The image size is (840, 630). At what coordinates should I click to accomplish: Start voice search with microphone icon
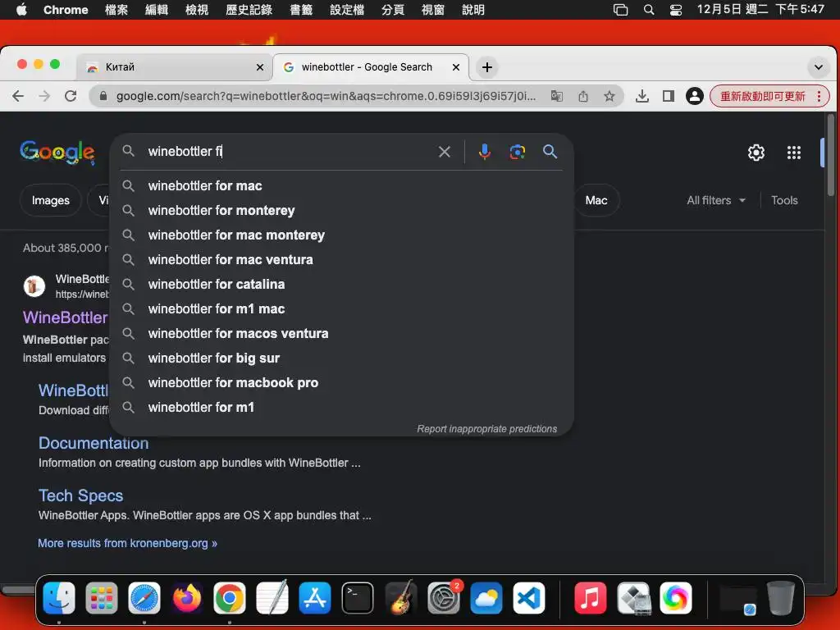pyautogui.click(x=484, y=152)
